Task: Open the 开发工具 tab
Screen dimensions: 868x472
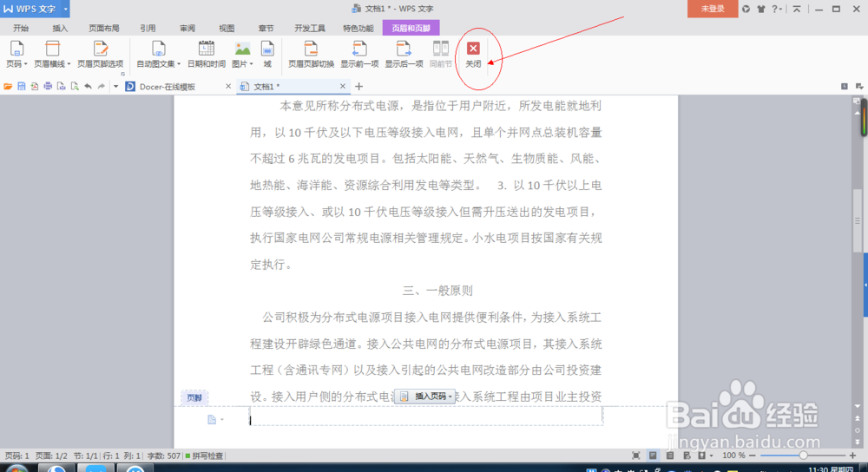Action: (x=310, y=29)
